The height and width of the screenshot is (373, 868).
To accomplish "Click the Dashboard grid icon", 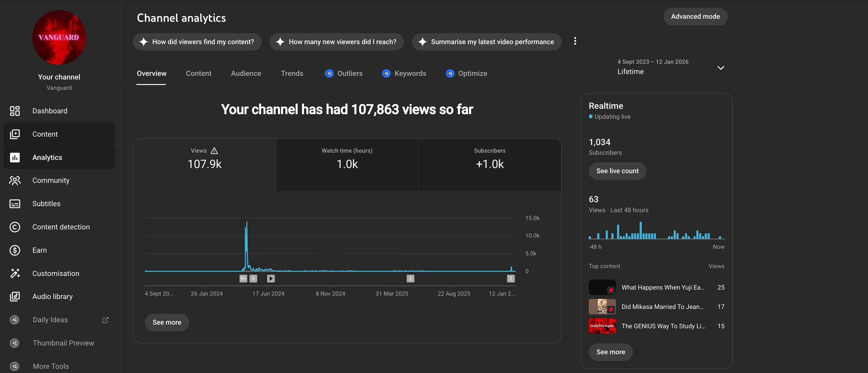I will point(15,111).
